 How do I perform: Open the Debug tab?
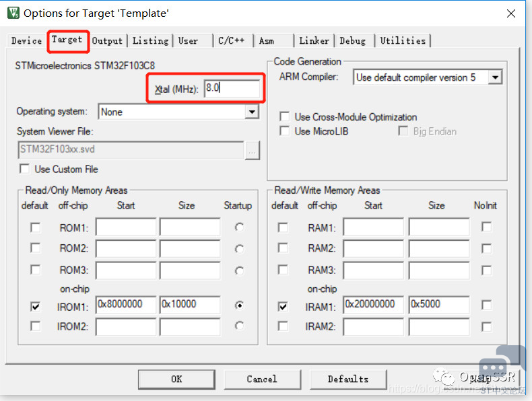(x=353, y=40)
